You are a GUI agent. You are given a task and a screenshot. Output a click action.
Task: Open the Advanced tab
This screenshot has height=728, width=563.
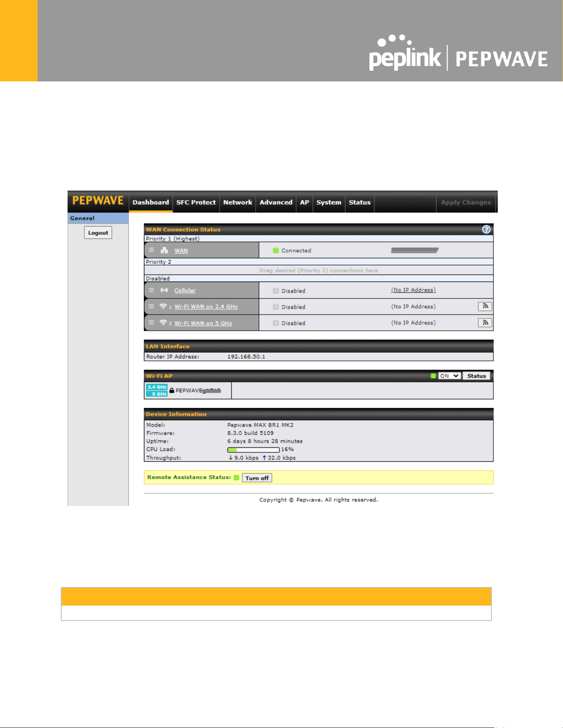coord(276,202)
